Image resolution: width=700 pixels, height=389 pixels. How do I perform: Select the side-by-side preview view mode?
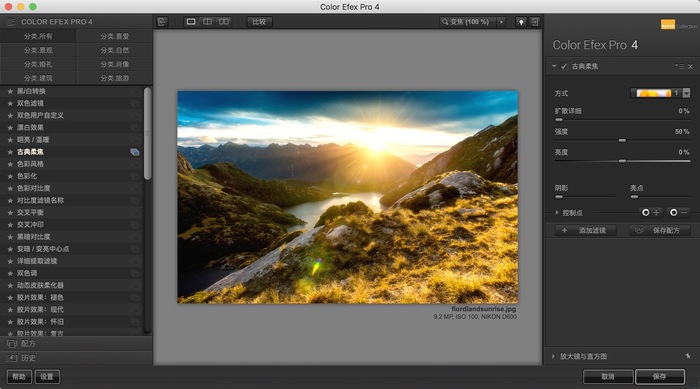coord(224,21)
